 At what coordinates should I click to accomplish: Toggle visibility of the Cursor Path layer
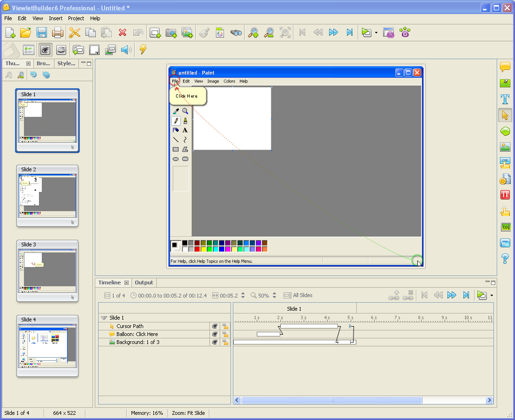coord(215,326)
